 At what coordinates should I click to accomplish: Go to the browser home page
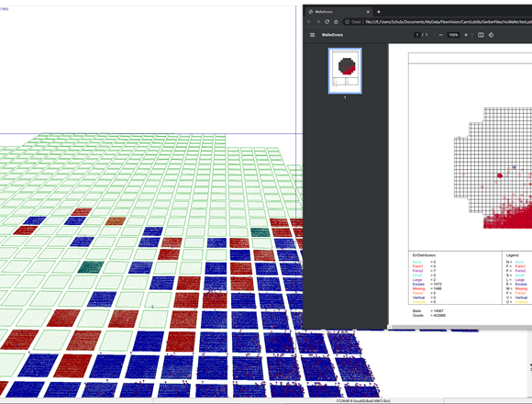336,22
